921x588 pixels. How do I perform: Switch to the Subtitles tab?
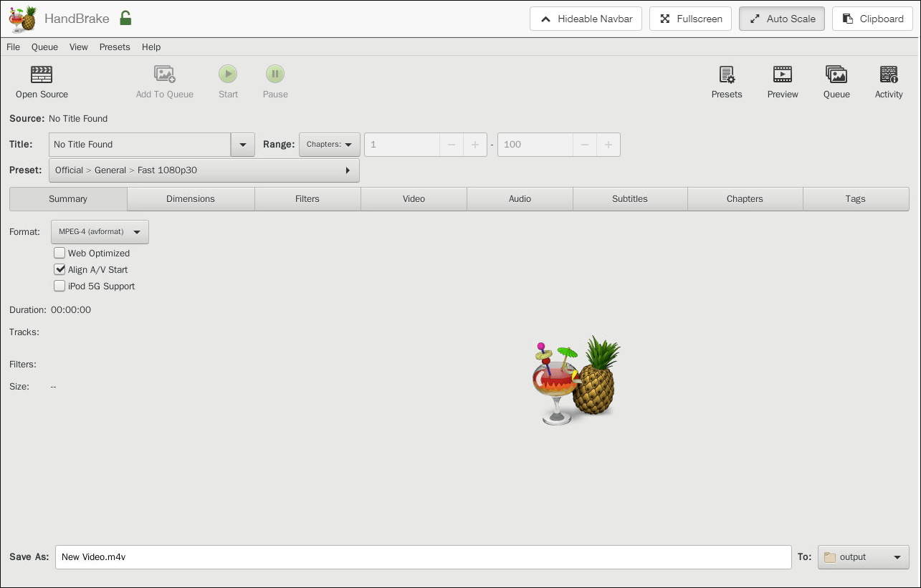(x=630, y=199)
